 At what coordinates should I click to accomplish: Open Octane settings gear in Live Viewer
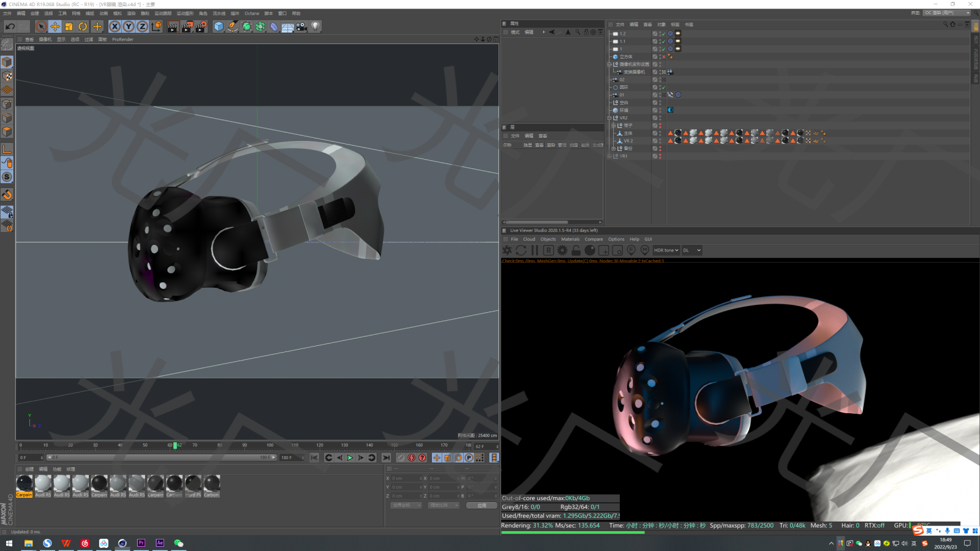click(562, 250)
